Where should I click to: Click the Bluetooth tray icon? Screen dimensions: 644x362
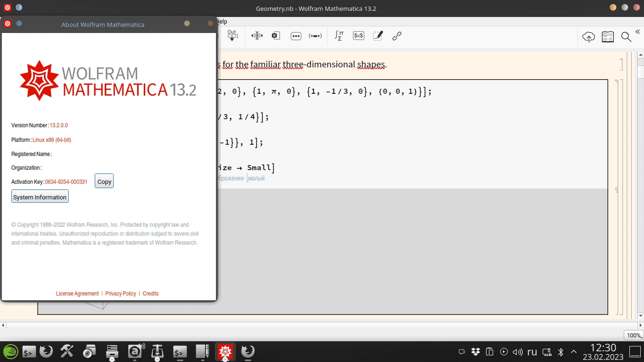(561, 352)
